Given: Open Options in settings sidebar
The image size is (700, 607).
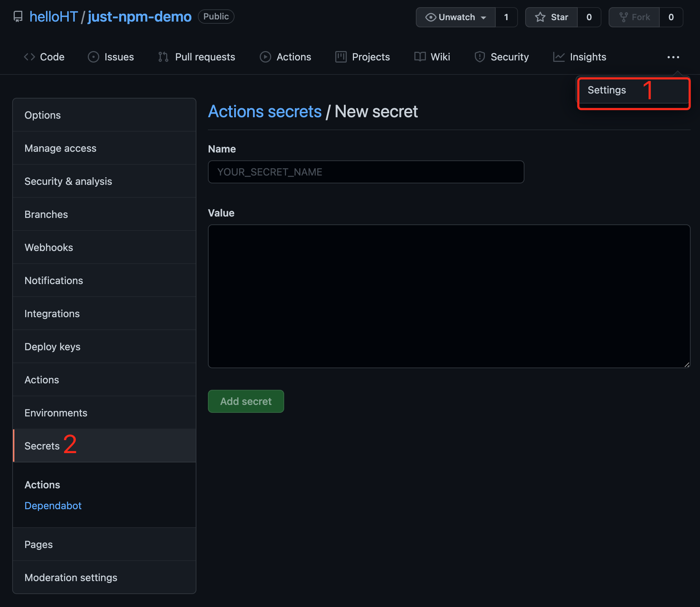Looking at the screenshot, I should click(104, 115).
